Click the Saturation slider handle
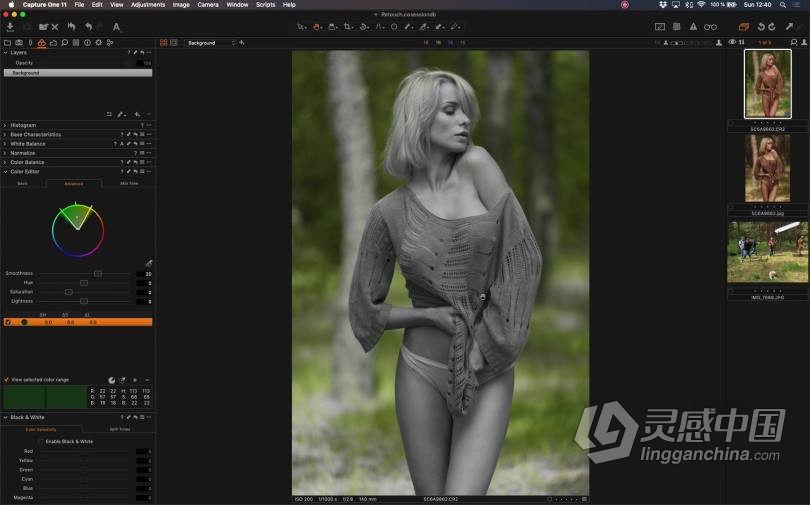 coord(69,292)
